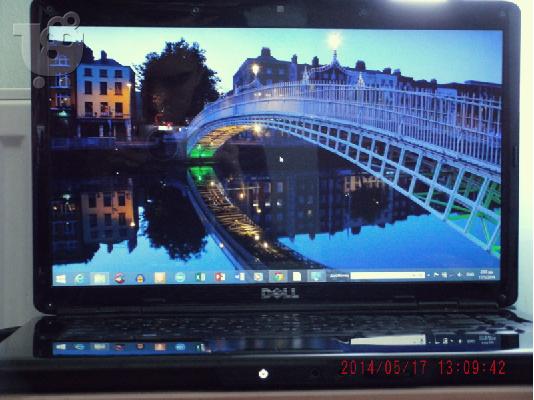Open File Explorer from the taskbar
This screenshot has width=534, height=400.
pyautogui.click(x=100, y=278)
